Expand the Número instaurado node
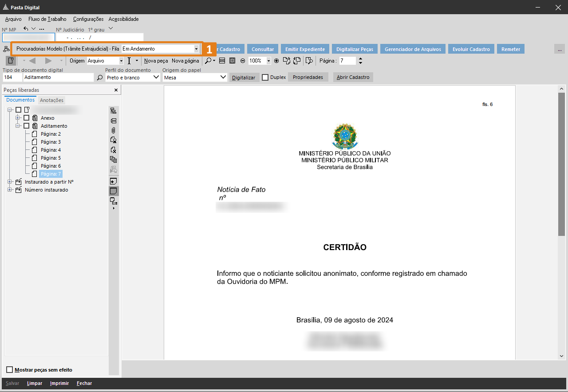Screen dimensions: 568x392 [x=10, y=190]
